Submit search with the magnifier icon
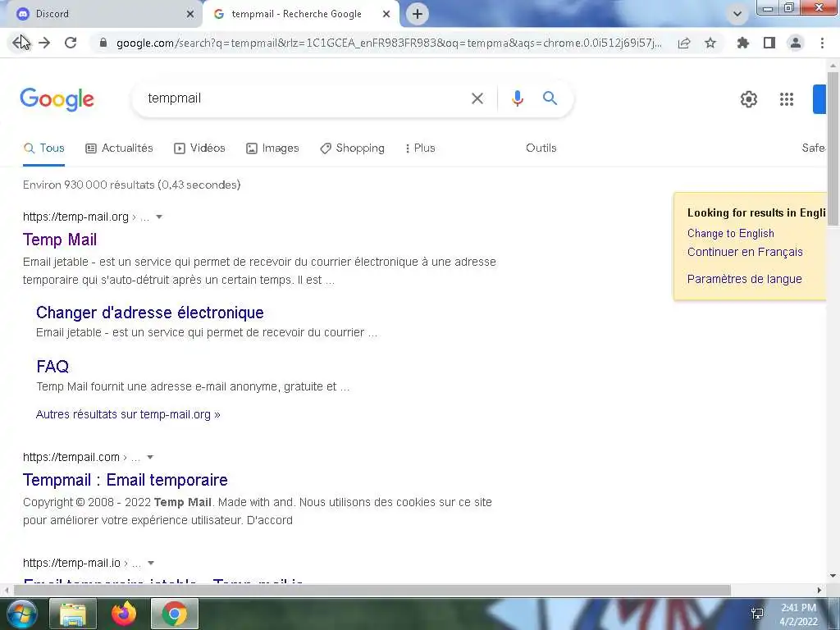 (x=550, y=98)
